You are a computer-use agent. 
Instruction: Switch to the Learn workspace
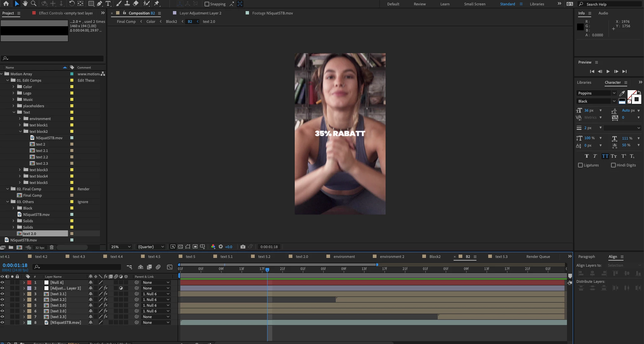point(444,4)
